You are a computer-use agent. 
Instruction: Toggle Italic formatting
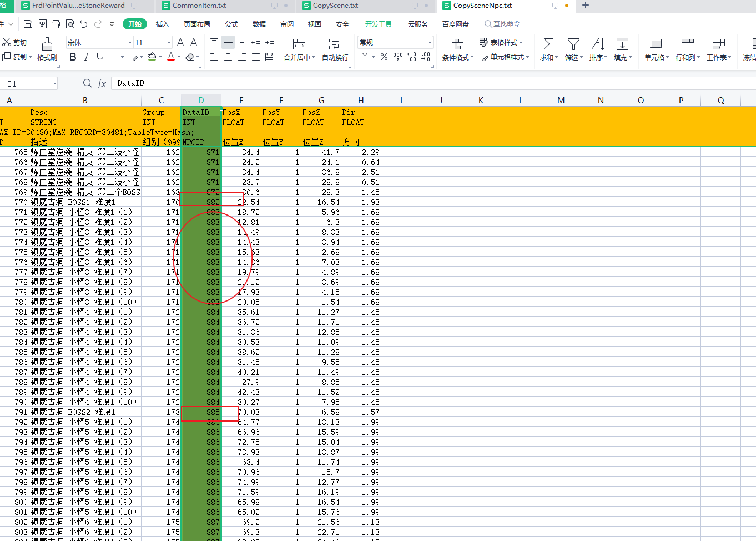(x=86, y=57)
